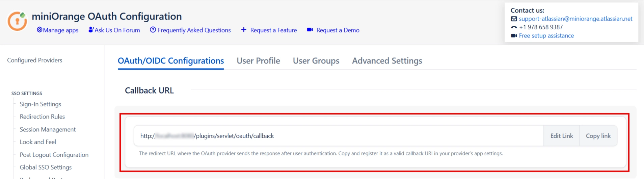Click the envelope icon in Contact us
644x179 pixels.
514,19
